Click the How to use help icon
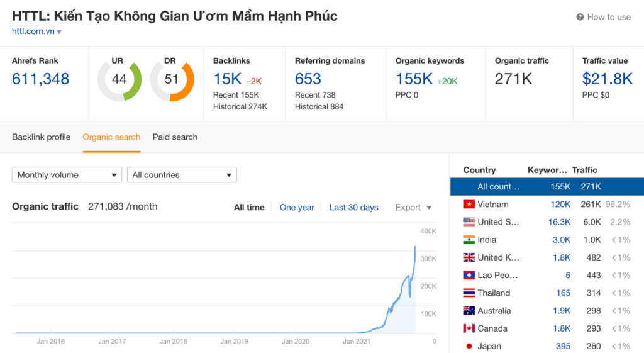This screenshot has width=644, height=353. tap(579, 17)
